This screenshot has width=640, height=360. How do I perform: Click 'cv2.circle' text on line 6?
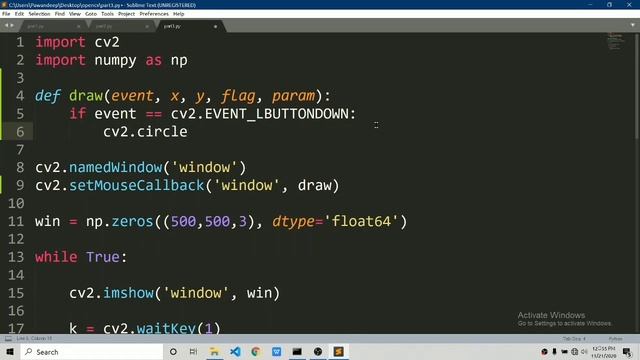coord(145,132)
